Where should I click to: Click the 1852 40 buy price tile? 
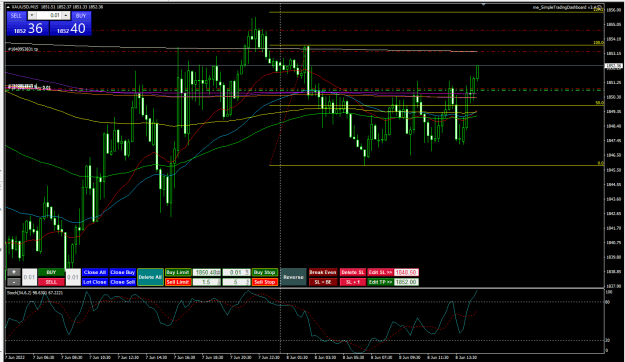click(71, 28)
